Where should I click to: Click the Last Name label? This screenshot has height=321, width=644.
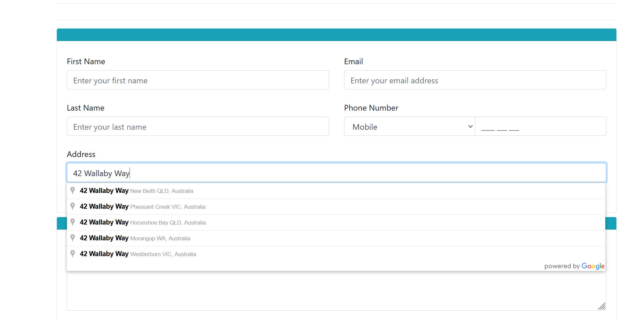[85, 108]
